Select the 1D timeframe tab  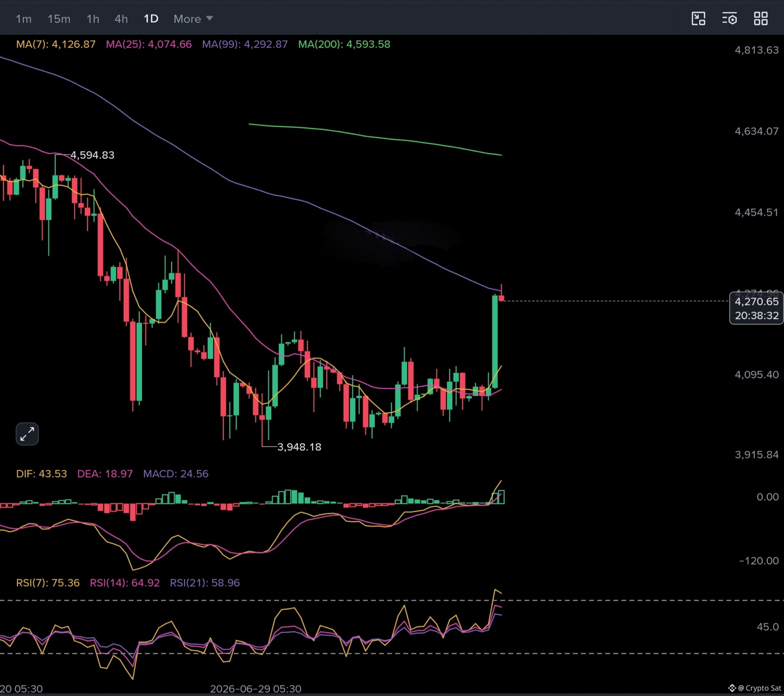pos(151,19)
